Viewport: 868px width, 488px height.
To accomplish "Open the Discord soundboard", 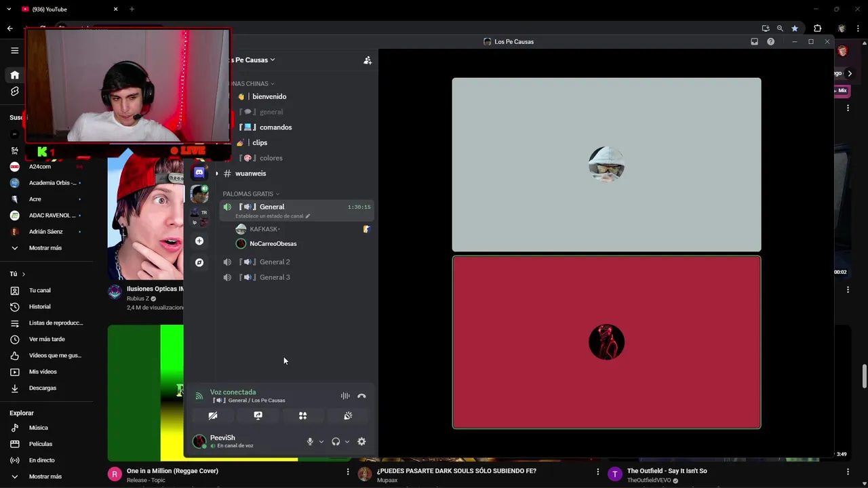I will click(x=348, y=415).
